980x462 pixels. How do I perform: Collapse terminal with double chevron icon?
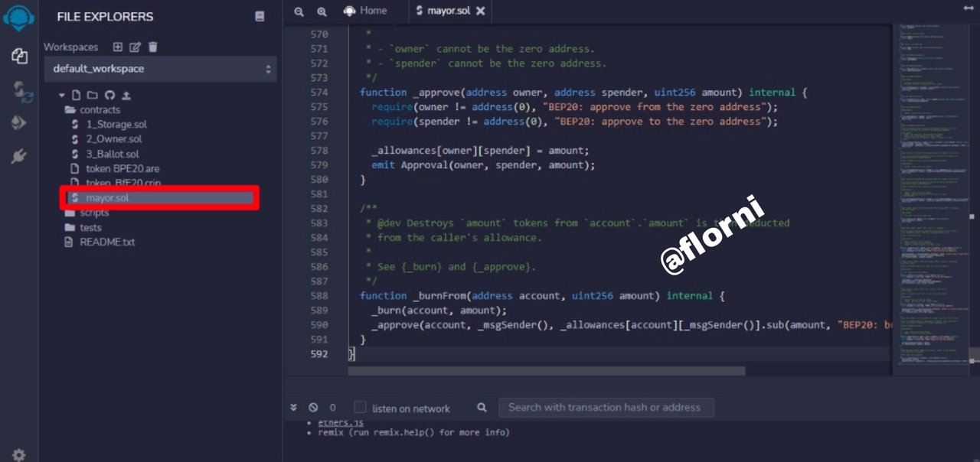click(x=293, y=408)
